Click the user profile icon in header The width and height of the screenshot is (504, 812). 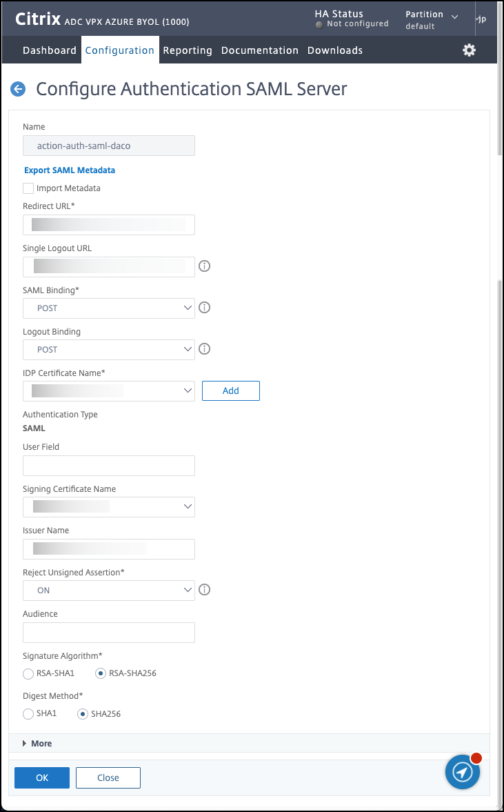coord(482,19)
